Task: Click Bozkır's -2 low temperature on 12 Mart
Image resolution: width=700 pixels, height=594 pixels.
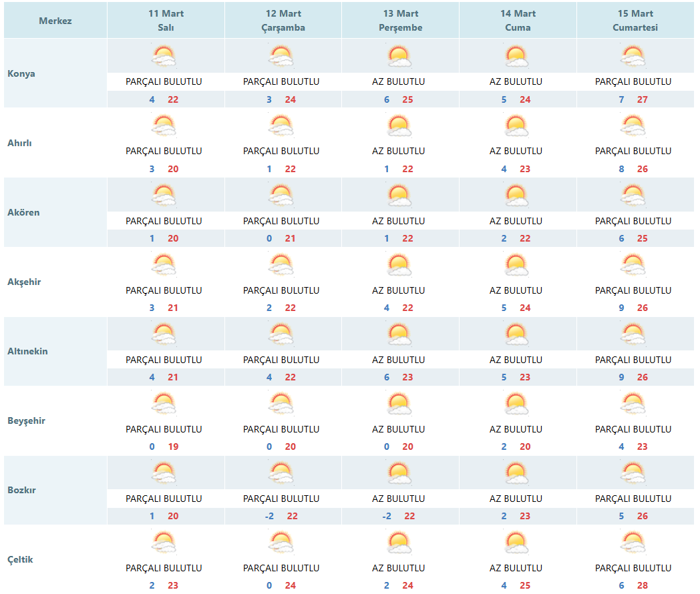Action: pyautogui.click(x=269, y=516)
